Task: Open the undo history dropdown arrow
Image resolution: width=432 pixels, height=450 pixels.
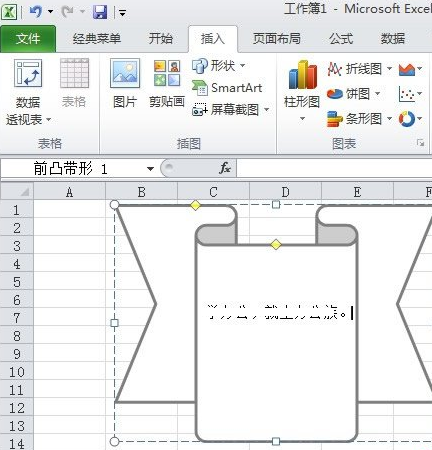Action: [x=50, y=12]
